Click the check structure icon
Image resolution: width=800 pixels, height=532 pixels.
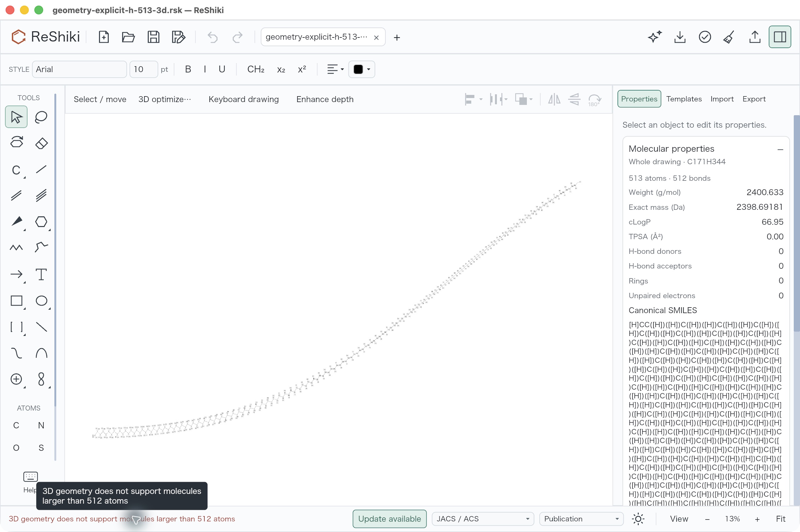pyautogui.click(x=705, y=37)
